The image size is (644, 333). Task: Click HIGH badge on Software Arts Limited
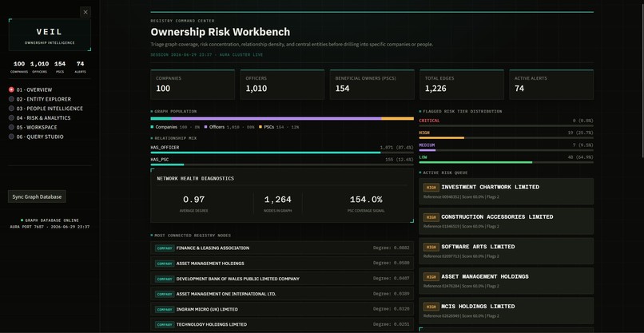click(x=431, y=248)
